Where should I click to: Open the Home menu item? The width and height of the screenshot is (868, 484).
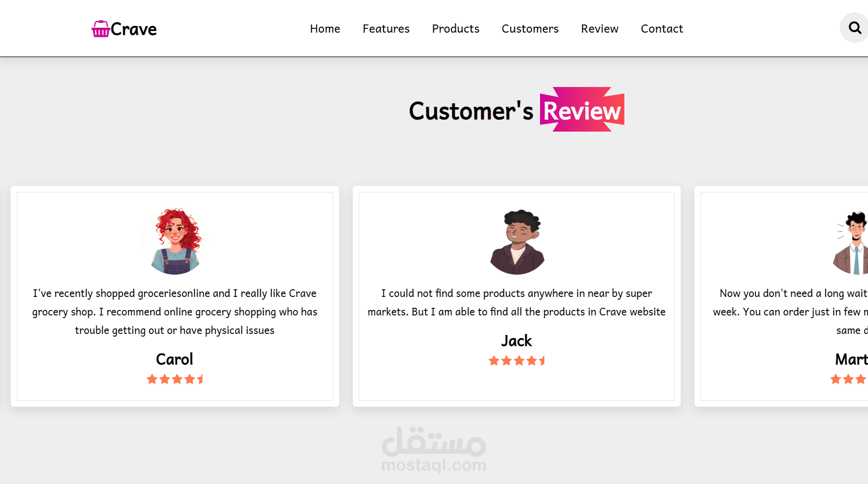325,29
